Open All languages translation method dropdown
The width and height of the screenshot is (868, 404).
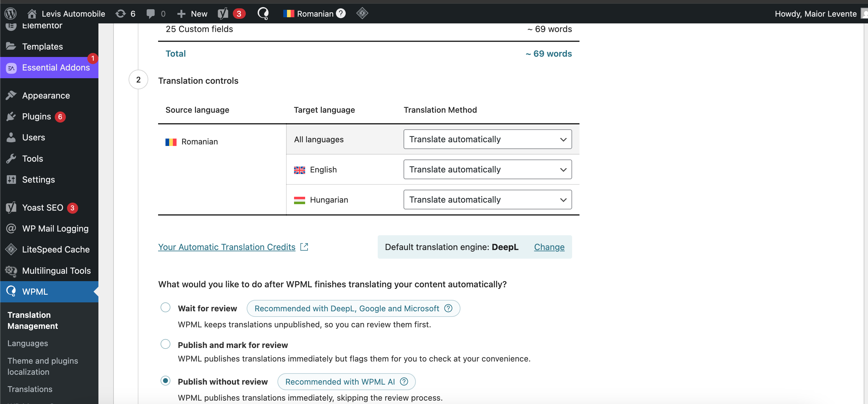tap(487, 139)
